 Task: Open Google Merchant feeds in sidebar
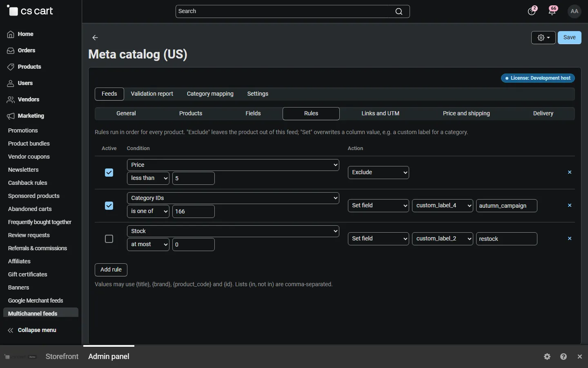[x=36, y=301]
